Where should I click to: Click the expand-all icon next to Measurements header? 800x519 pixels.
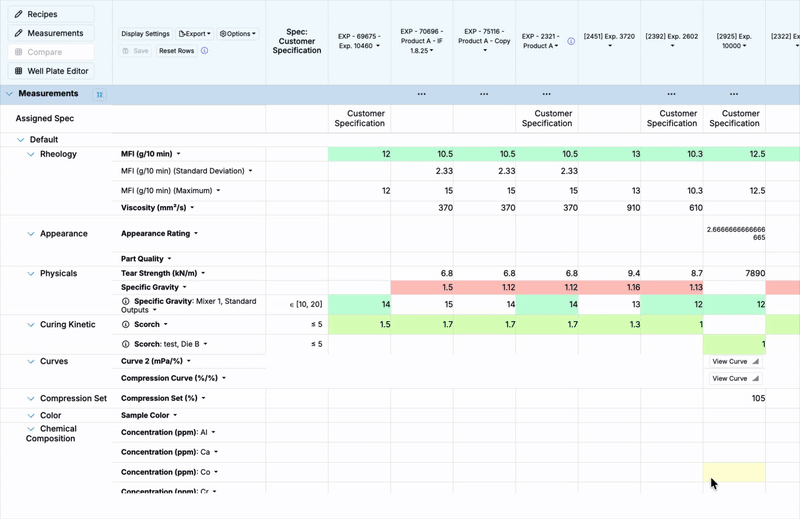click(x=100, y=95)
